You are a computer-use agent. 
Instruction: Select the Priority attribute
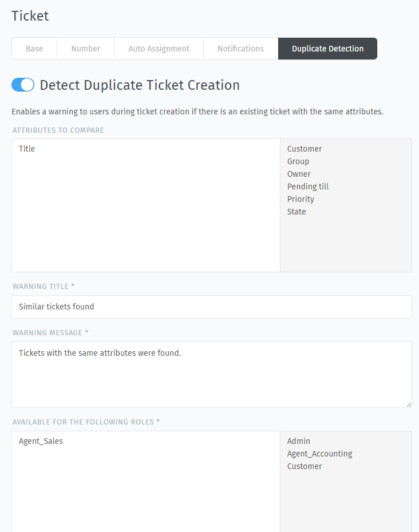pyautogui.click(x=301, y=199)
